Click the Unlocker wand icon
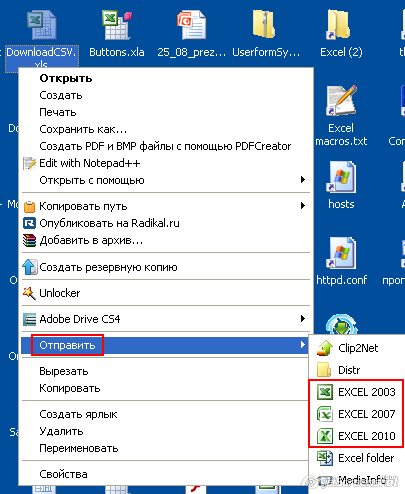 click(x=29, y=293)
